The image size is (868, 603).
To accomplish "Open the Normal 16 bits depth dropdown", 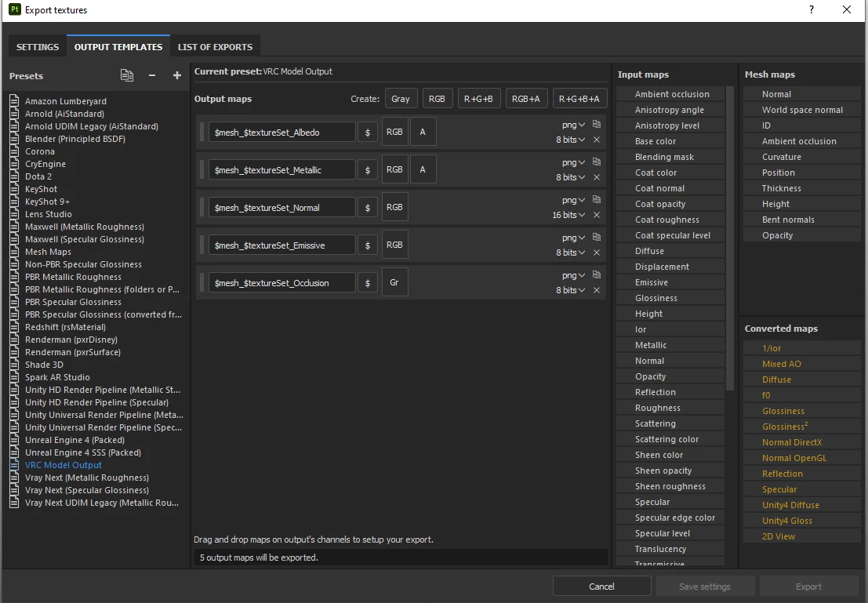I will 568,215.
